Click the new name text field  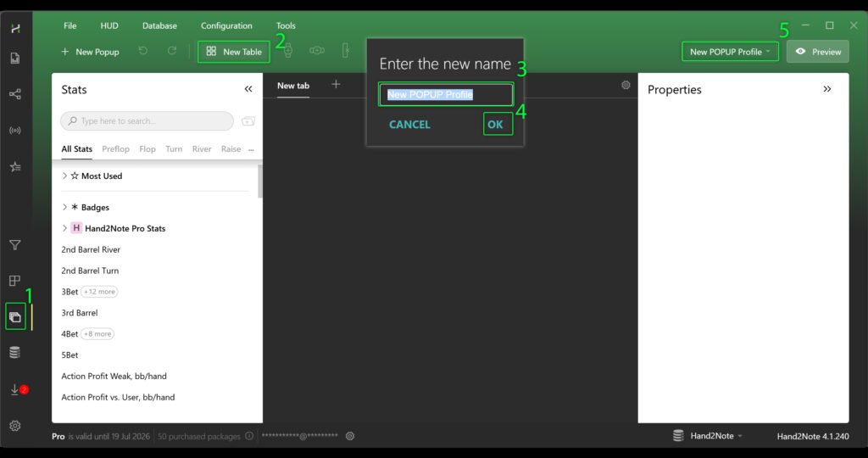tap(446, 95)
